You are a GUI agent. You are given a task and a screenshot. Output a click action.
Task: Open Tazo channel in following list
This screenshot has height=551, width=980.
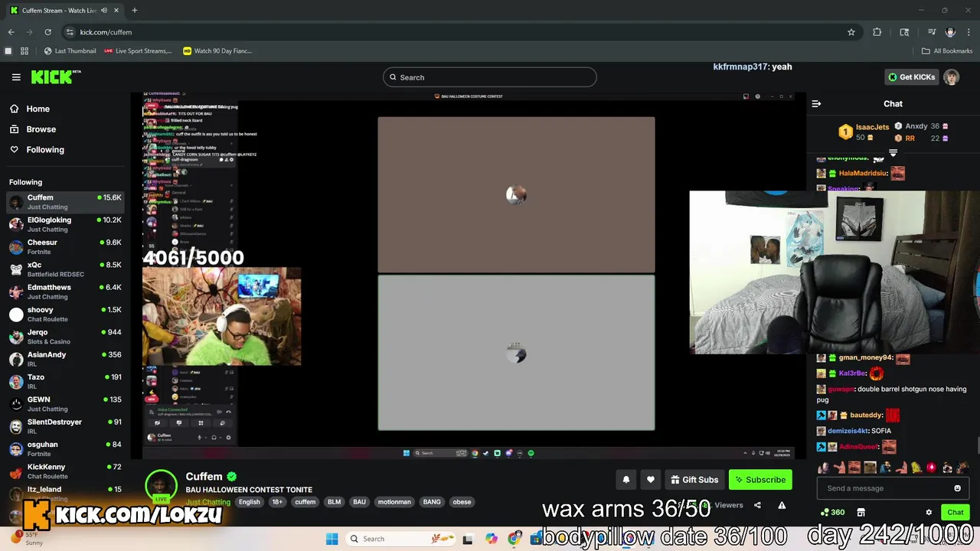[x=65, y=381]
